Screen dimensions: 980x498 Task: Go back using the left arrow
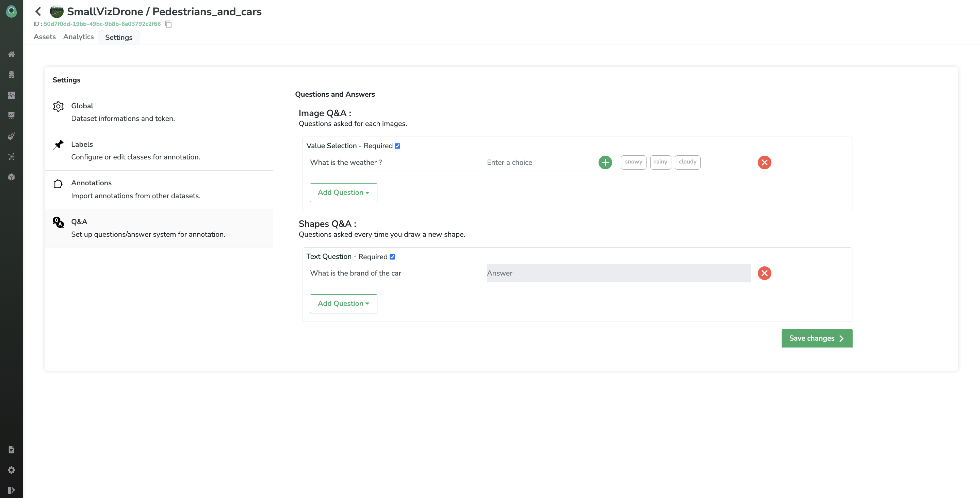(38, 12)
